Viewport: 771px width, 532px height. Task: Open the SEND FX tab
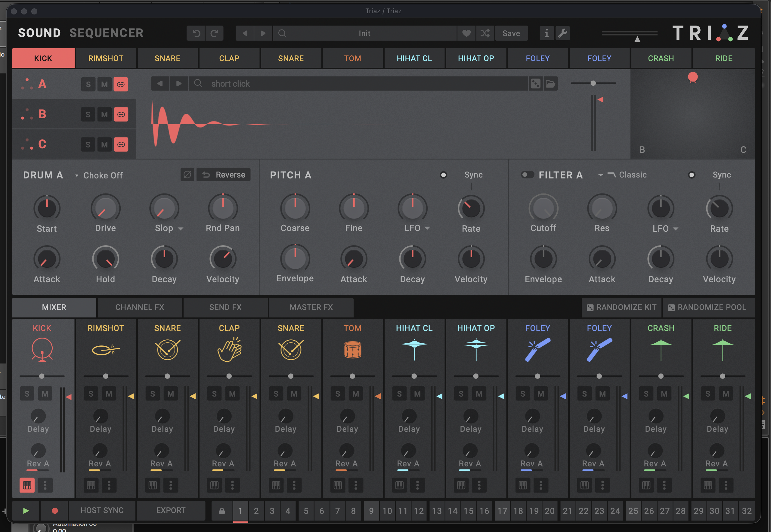point(225,307)
